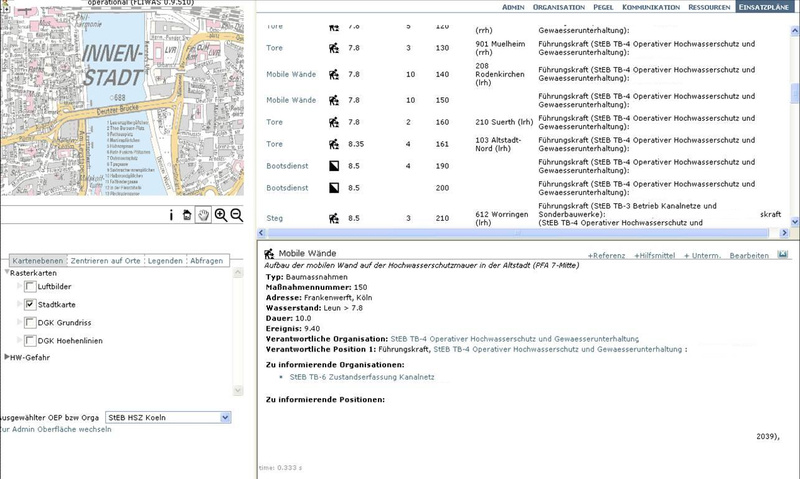
Task: Click the save icon right of Bearbeiten
Action: 782,254
